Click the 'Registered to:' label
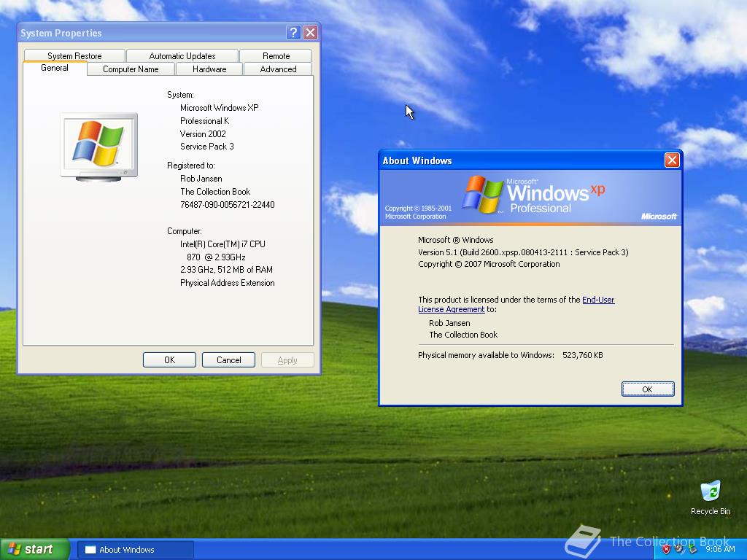747x560 pixels. 190,166
